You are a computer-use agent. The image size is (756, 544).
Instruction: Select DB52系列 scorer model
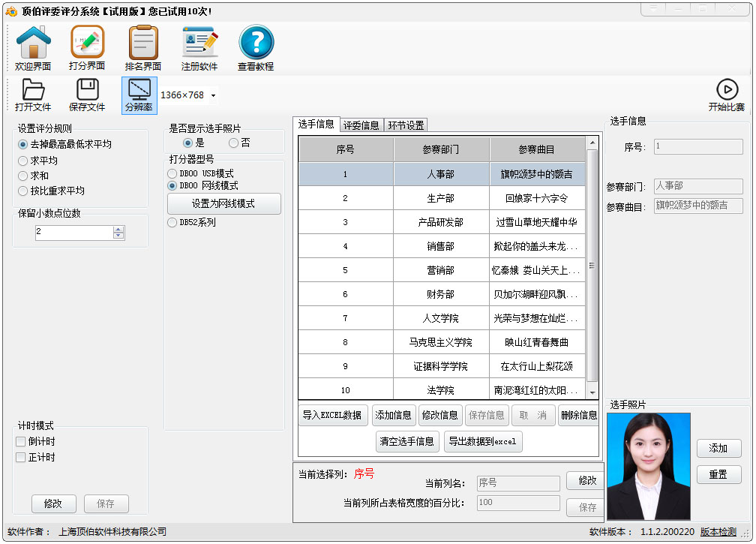pyautogui.click(x=191, y=222)
